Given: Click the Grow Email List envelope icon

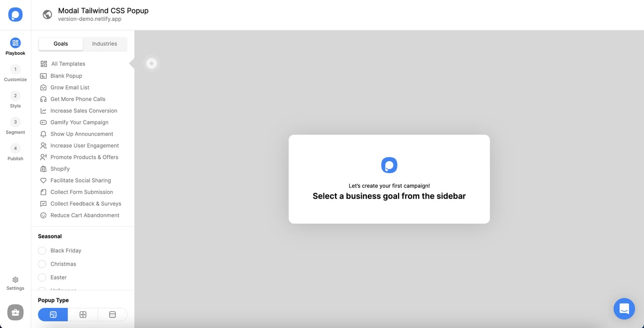Looking at the screenshot, I should [x=43, y=88].
